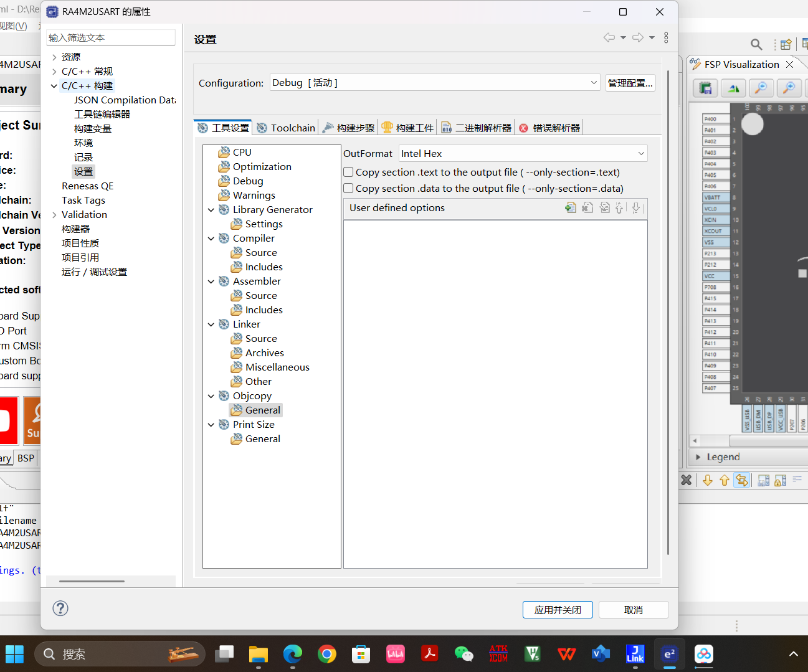Switch to the Toolchain tab
Image resolution: width=808 pixels, height=672 pixels.
(287, 128)
